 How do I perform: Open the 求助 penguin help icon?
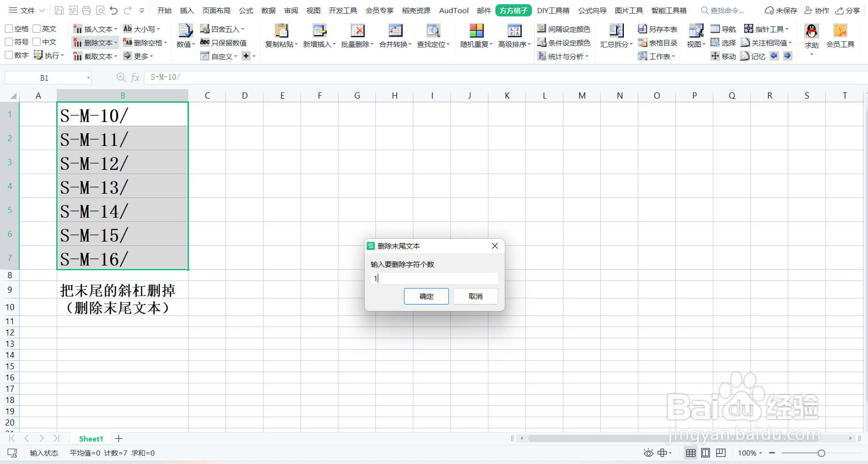(x=812, y=31)
